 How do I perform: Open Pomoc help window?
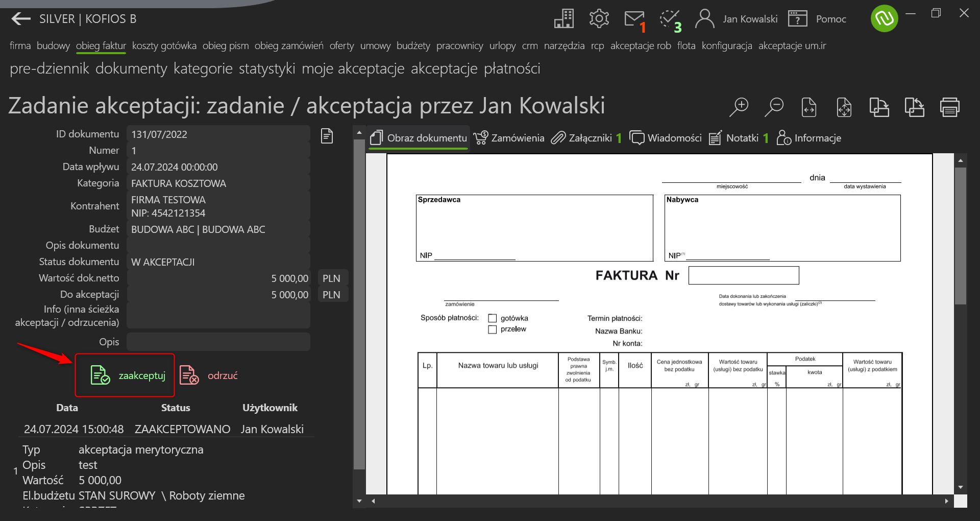[x=817, y=19]
